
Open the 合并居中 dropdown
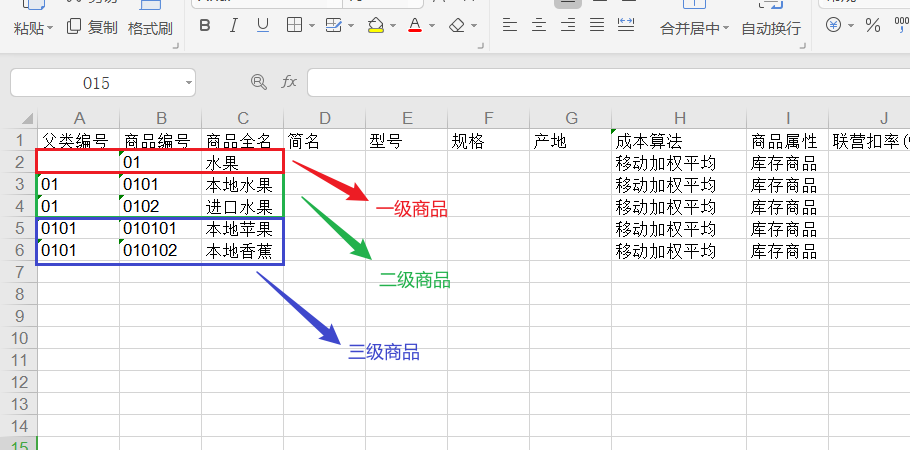[x=726, y=29]
